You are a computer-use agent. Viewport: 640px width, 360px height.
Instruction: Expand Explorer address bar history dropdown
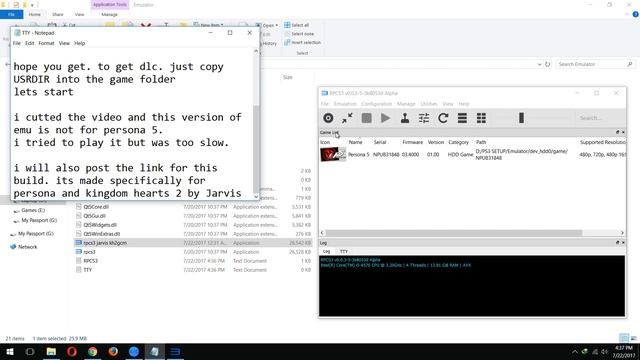click(539, 64)
